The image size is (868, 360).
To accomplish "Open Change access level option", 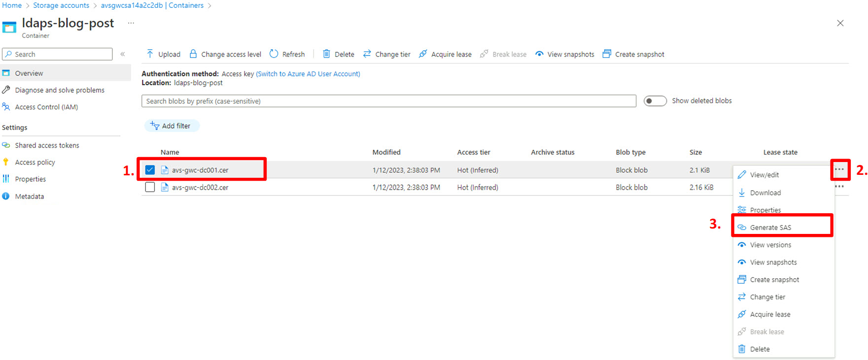I will click(225, 54).
